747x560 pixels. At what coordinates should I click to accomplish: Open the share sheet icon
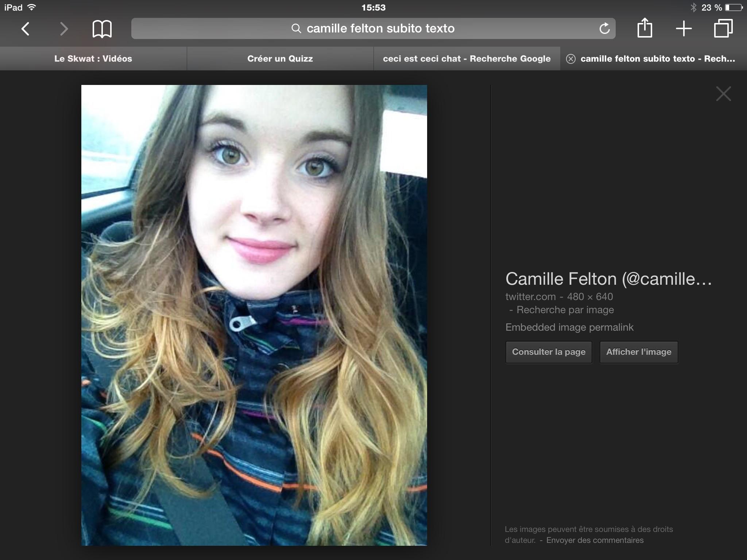(645, 28)
